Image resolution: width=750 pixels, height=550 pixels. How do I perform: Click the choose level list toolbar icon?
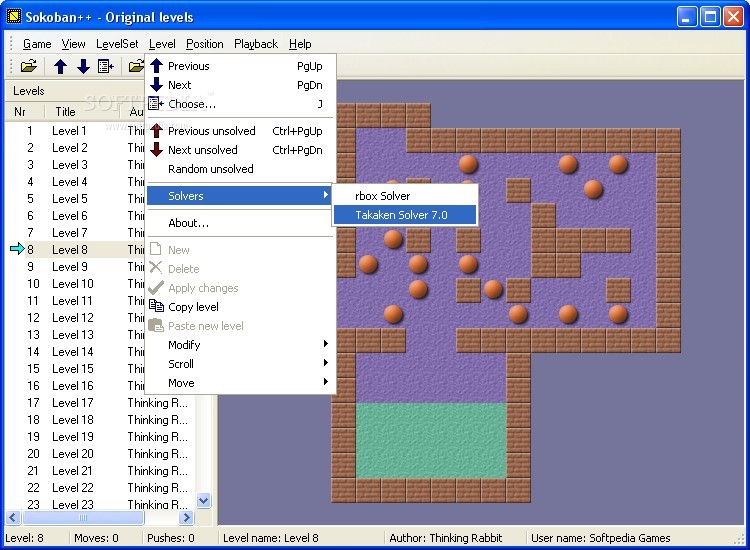106,66
